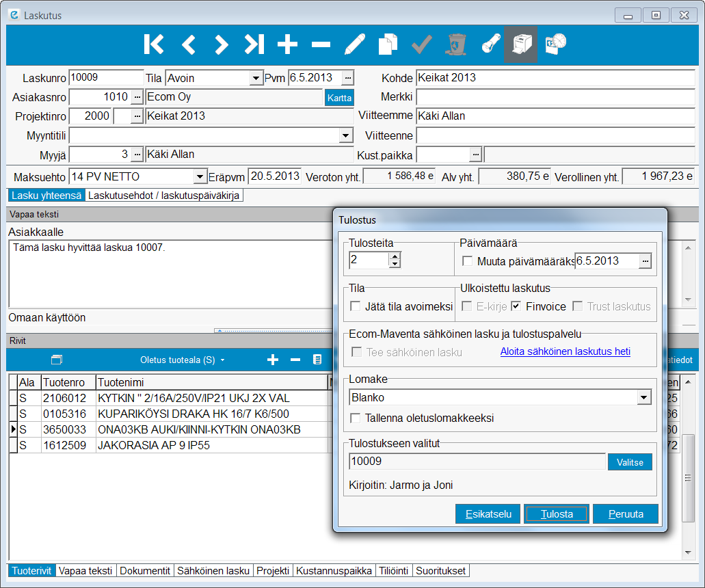Go to the first invoice record
The height and width of the screenshot is (588, 705).
point(154,44)
